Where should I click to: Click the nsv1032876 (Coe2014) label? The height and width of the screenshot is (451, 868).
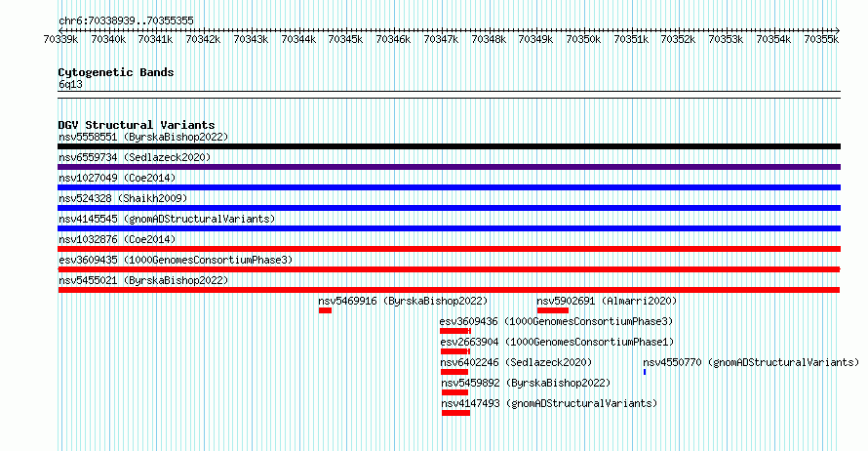point(117,239)
